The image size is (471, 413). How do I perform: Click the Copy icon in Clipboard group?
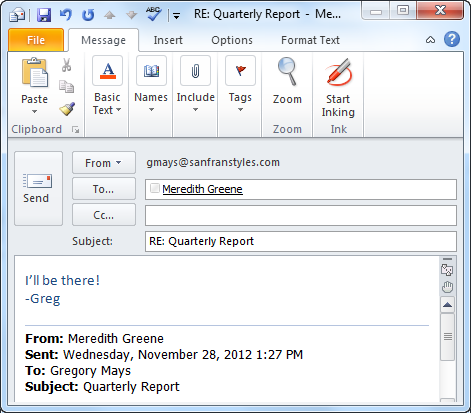67,86
